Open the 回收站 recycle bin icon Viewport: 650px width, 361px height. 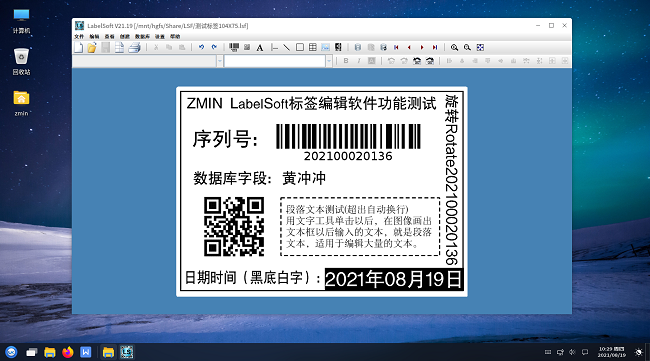pyautogui.click(x=21, y=62)
